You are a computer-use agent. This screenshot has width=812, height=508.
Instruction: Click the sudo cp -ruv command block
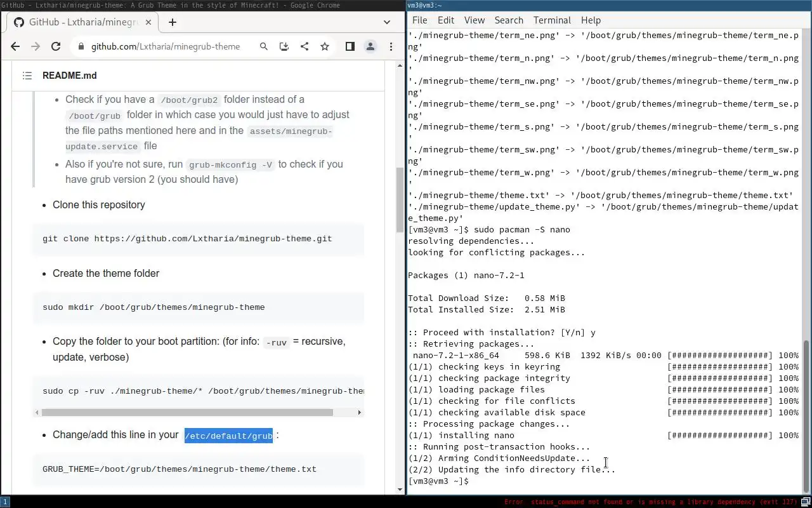pyautogui.click(x=198, y=391)
